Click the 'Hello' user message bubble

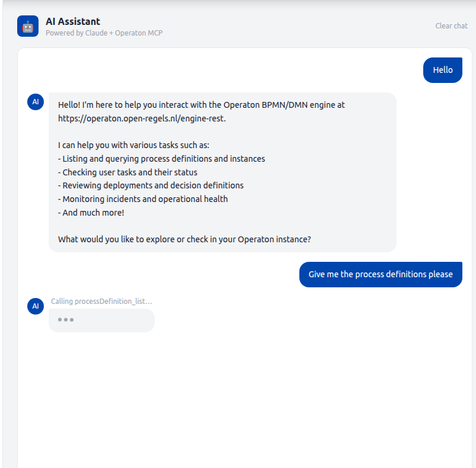tap(442, 70)
